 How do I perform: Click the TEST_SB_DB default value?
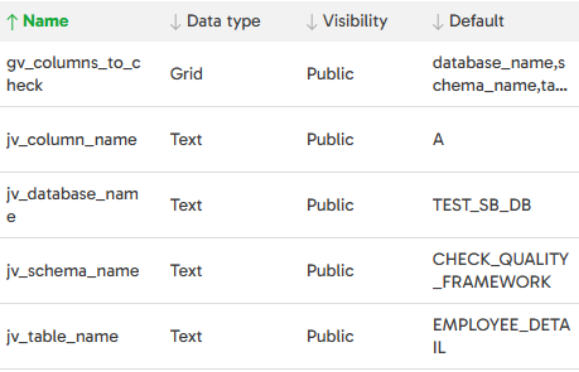coord(482,205)
